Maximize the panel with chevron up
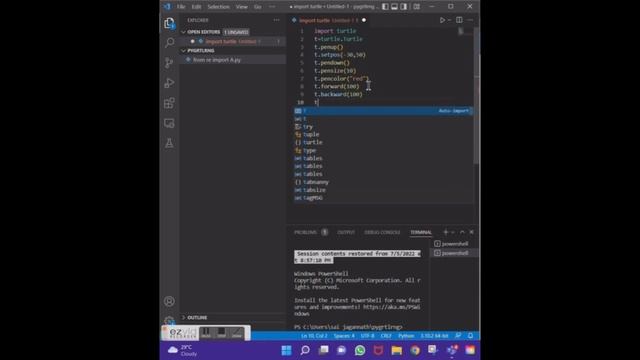Screen dimensions: 640x360 tap(462, 232)
